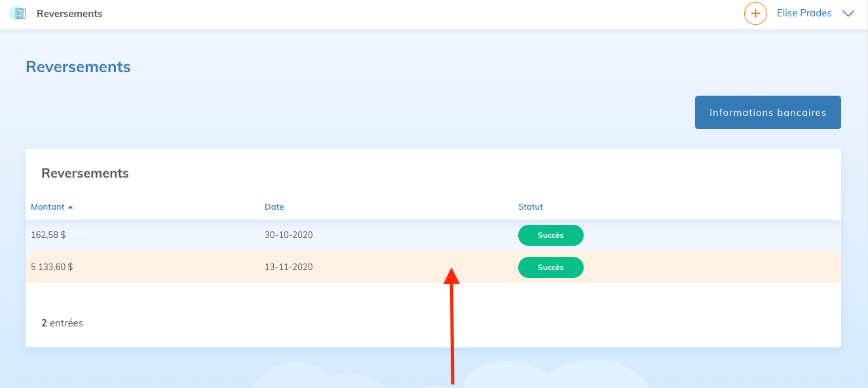Click the date 30-10-2020

289,235
